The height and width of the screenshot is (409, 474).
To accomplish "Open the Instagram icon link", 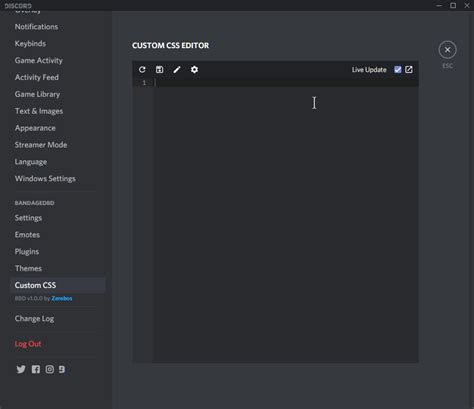I will 50,369.
